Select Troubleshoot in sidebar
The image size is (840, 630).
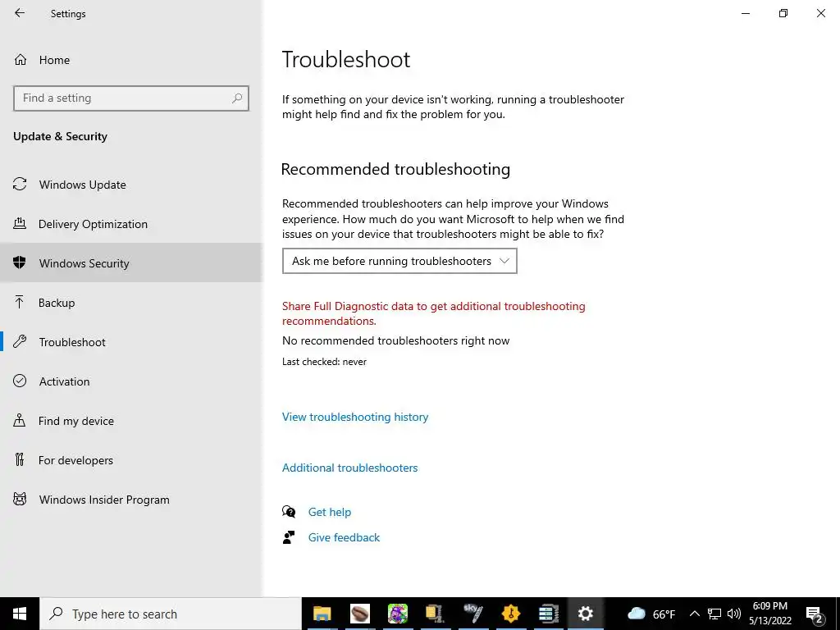(72, 342)
